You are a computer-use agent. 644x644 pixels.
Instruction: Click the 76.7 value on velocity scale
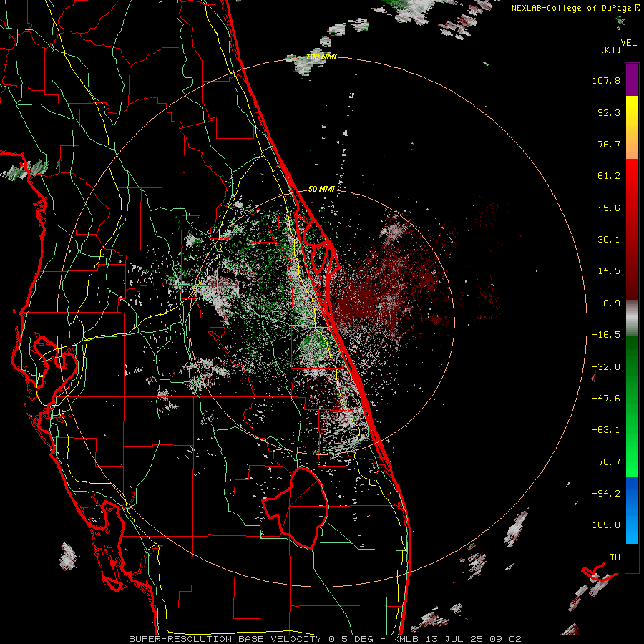[609, 144]
